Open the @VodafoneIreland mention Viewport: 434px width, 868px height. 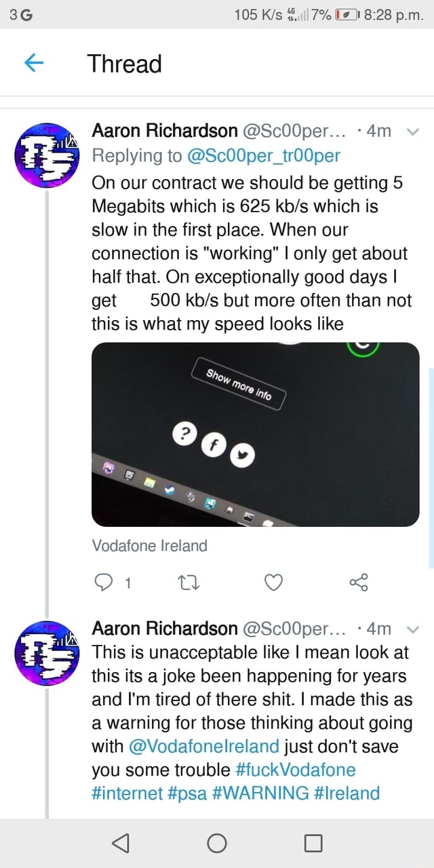click(x=204, y=747)
